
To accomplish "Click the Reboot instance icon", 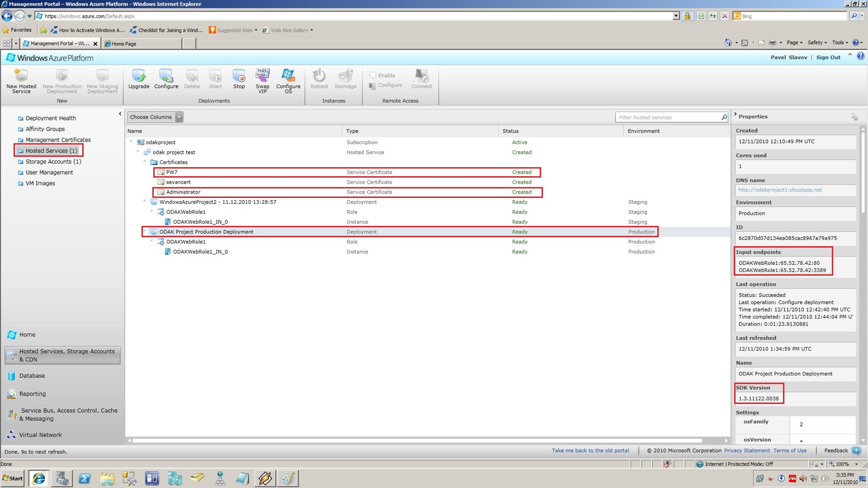I will click(319, 75).
